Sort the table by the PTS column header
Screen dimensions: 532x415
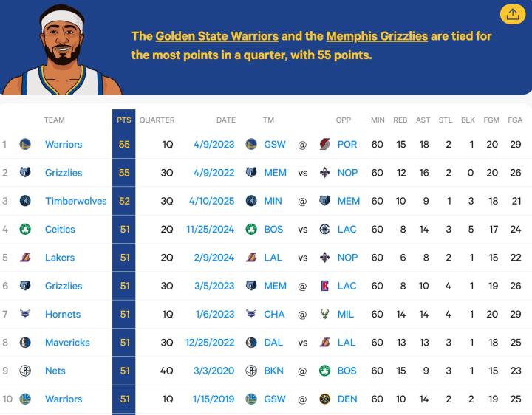click(123, 120)
